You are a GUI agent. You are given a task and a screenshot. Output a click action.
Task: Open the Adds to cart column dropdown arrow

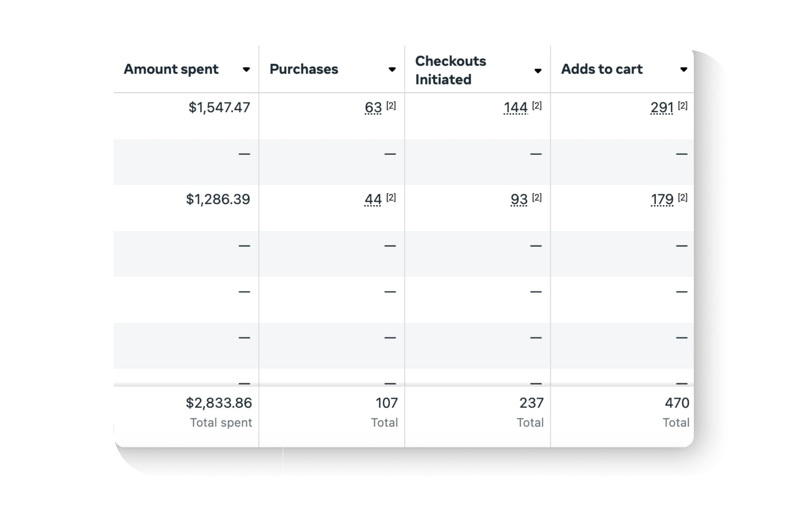tap(684, 70)
